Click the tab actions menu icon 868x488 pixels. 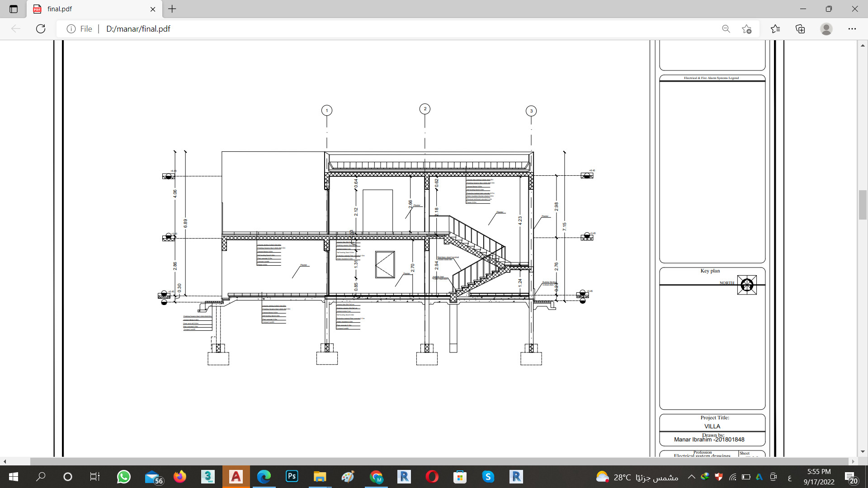click(14, 9)
